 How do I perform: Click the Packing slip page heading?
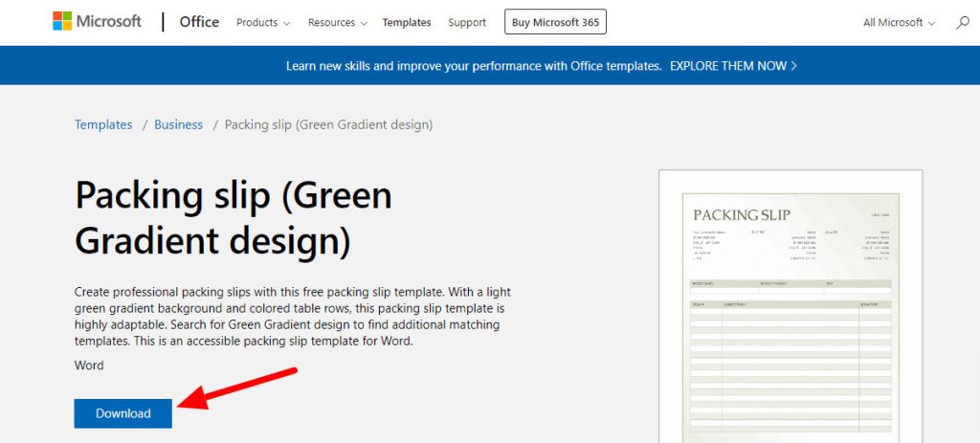[234, 218]
